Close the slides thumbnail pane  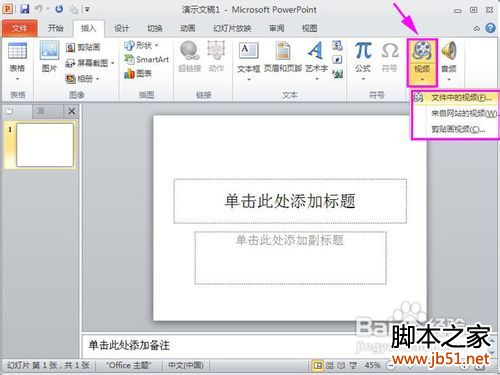pos(71,111)
